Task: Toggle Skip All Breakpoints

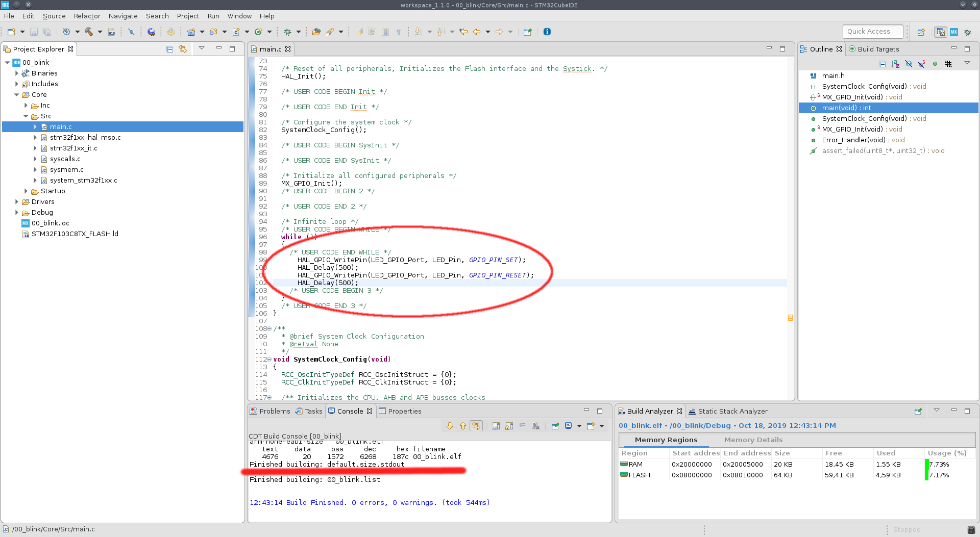Action: point(132,32)
